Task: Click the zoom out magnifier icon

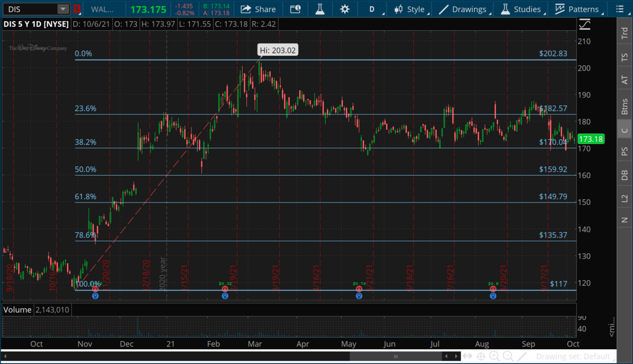Action: click(508, 356)
